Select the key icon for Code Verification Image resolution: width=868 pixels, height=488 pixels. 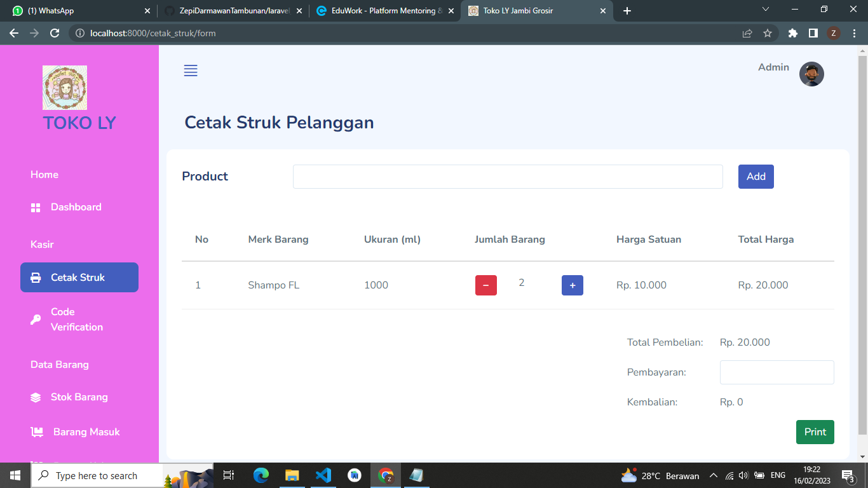36,319
